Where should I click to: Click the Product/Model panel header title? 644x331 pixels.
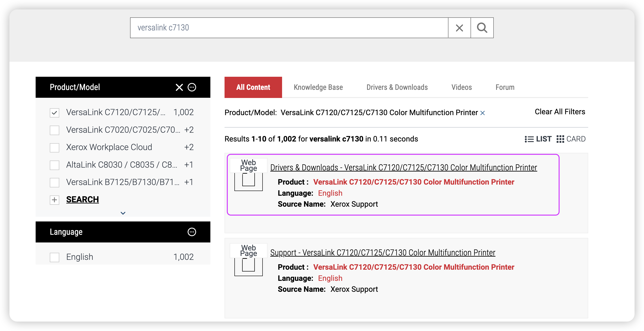tap(75, 87)
